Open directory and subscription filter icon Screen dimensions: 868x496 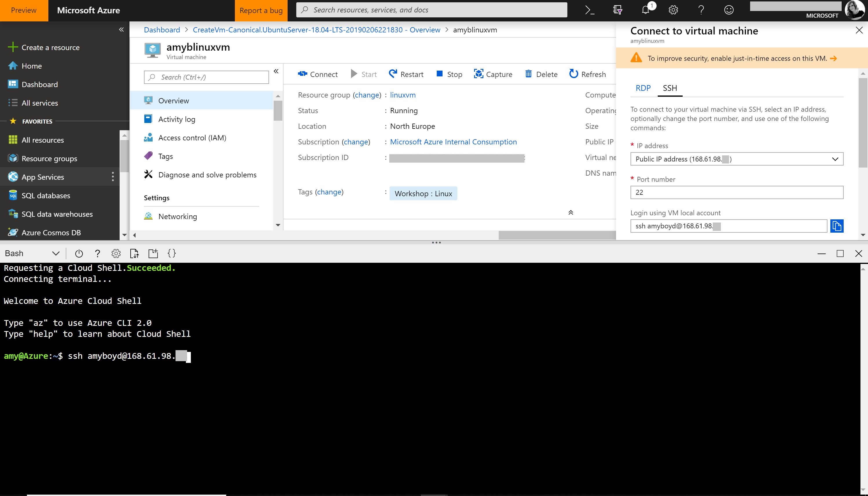click(x=617, y=10)
